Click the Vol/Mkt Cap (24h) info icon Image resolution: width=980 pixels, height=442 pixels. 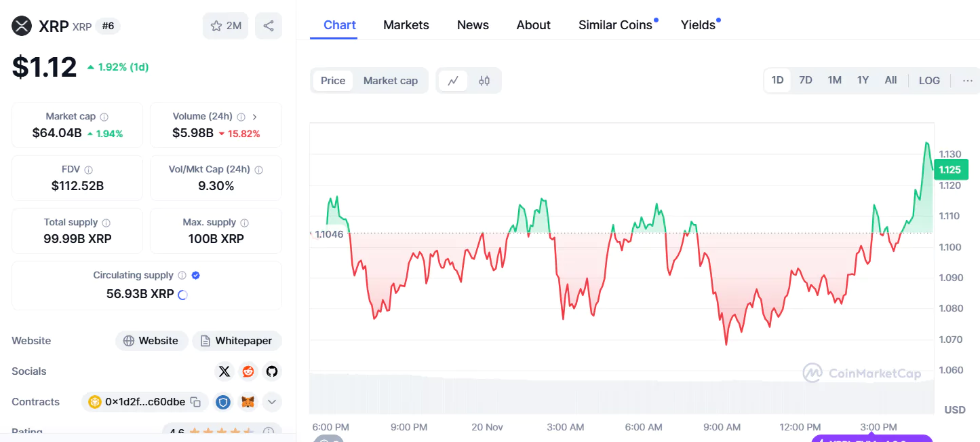pos(258,170)
